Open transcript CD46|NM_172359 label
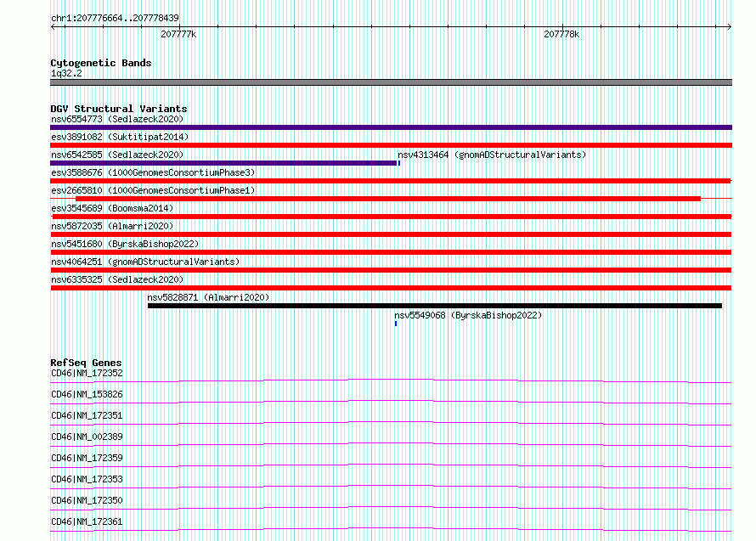This screenshot has height=541, width=756. [x=87, y=458]
